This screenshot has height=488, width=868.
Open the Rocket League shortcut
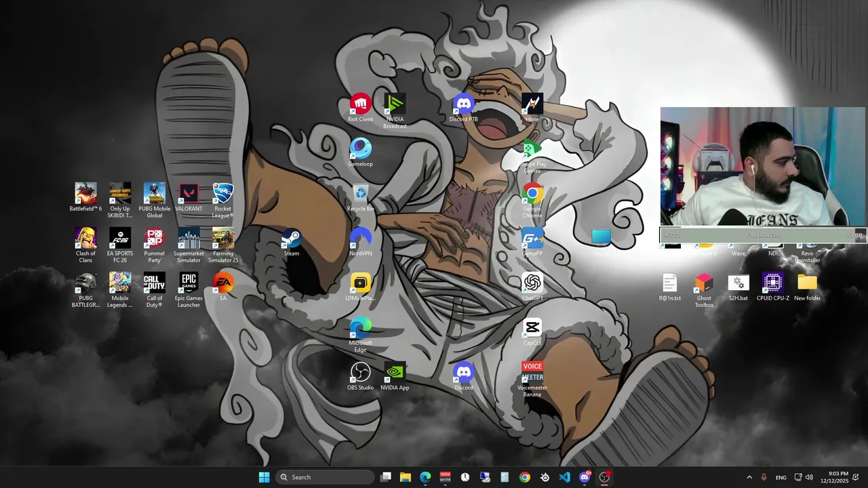coord(223,201)
